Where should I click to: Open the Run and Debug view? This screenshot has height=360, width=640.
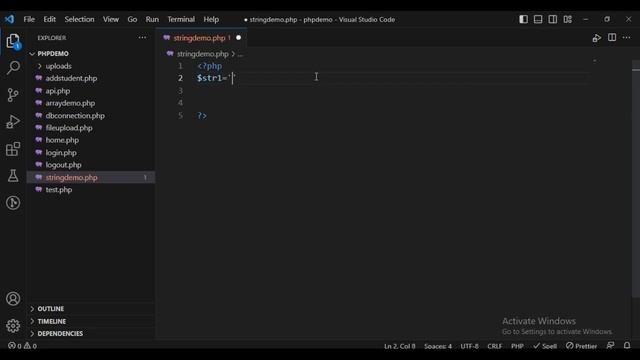coord(13,122)
